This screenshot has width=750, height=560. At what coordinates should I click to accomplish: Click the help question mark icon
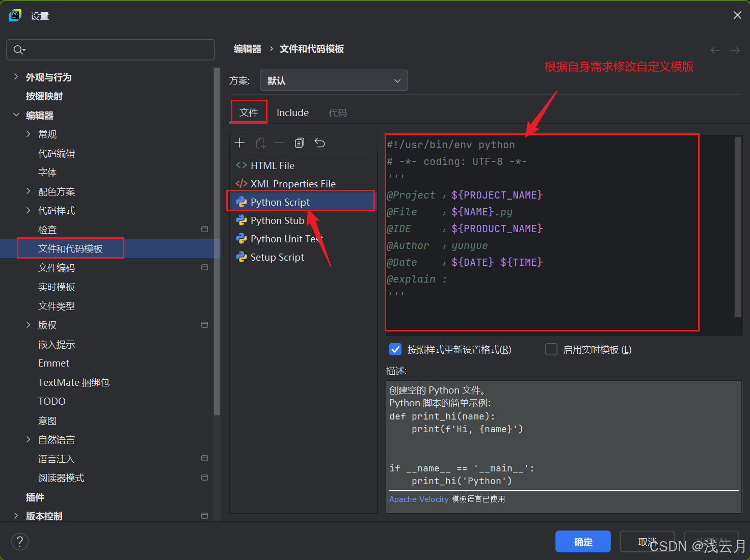(20, 542)
